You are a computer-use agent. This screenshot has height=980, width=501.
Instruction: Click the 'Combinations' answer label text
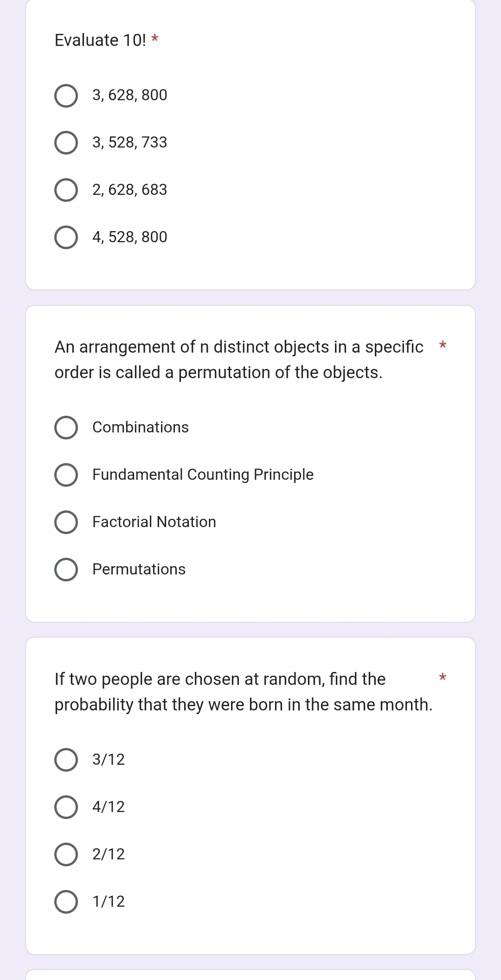point(141,427)
